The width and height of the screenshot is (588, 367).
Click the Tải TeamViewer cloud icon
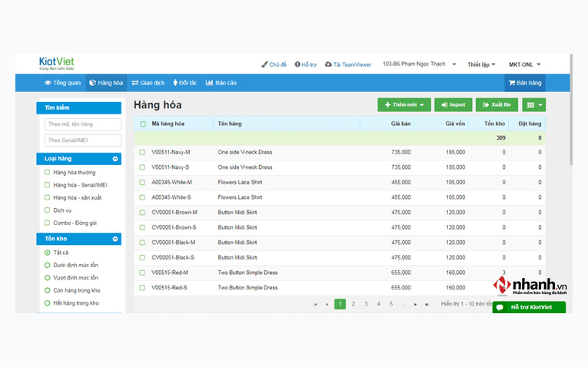tap(328, 64)
